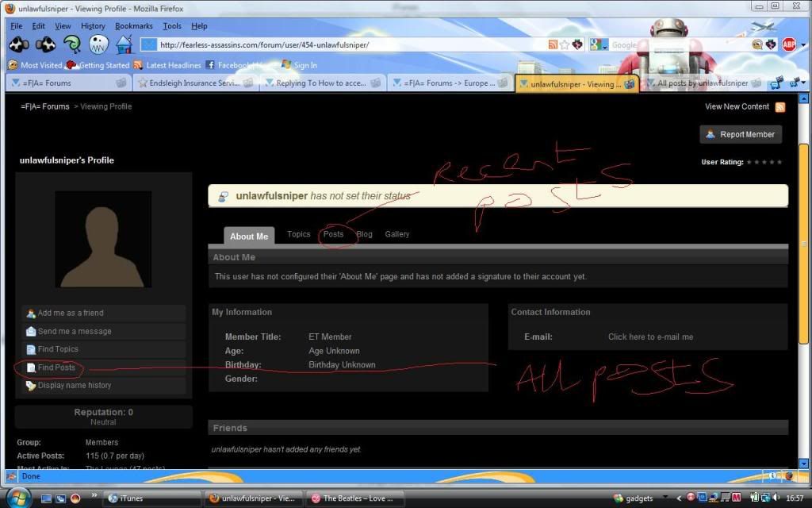Click Add me as a friend
The height and width of the screenshot is (508, 812).
click(x=104, y=313)
